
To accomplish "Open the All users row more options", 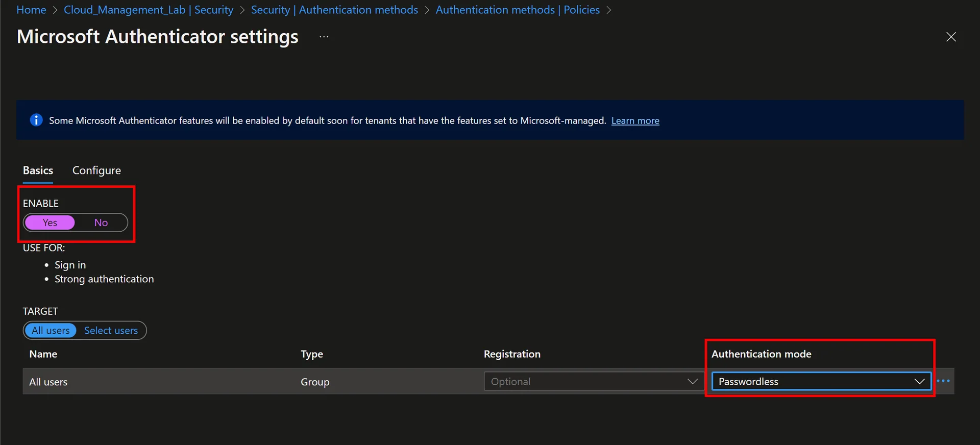I will coord(943,381).
